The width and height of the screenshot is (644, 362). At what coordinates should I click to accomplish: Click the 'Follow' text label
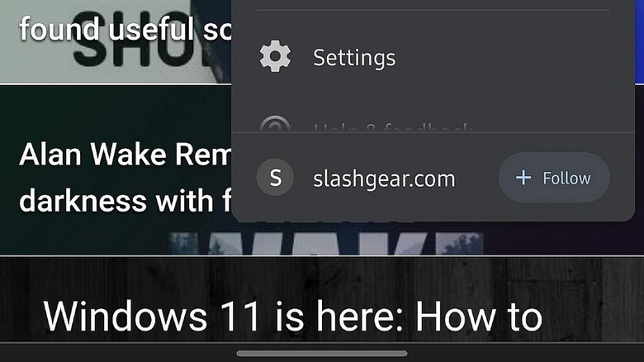[566, 179]
